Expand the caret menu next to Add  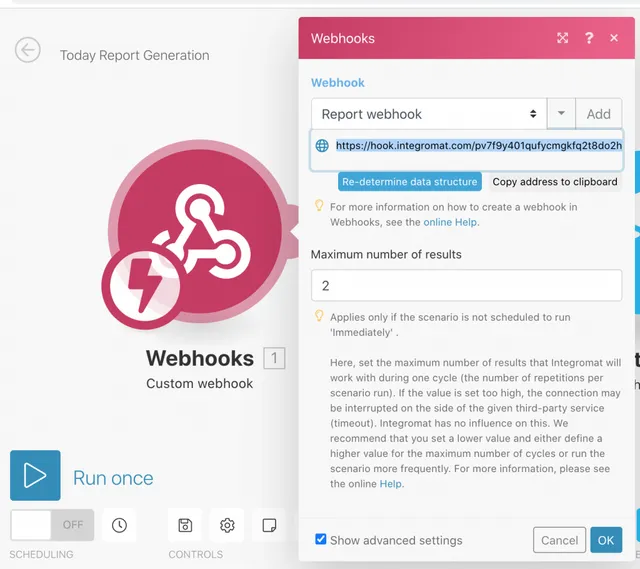point(561,113)
